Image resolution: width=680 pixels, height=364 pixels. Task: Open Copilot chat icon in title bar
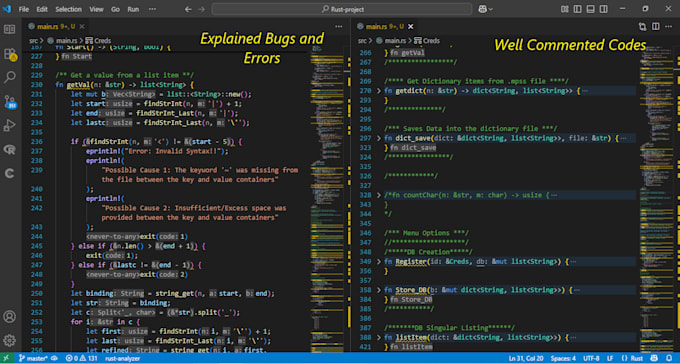point(482,9)
